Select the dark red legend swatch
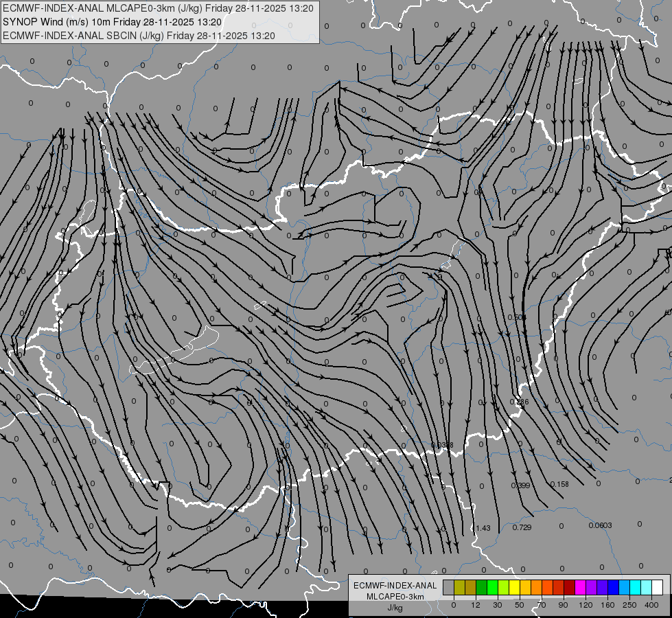672x618 pixels. (570, 587)
